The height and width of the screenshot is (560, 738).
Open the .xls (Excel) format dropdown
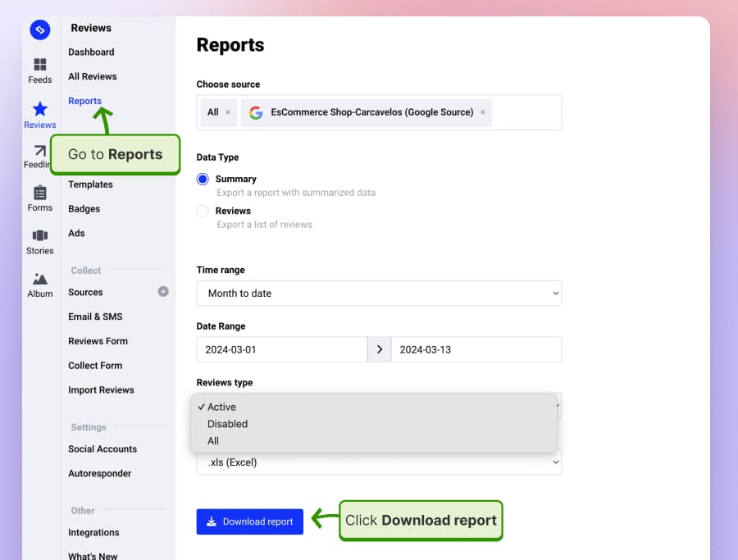(x=379, y=462)
